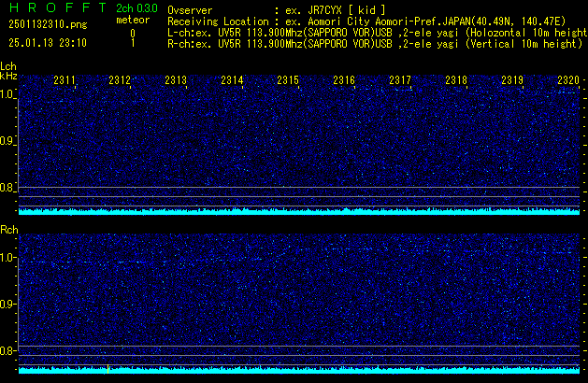Click the Receiving Location Aomori City line

tap(366, 21)
